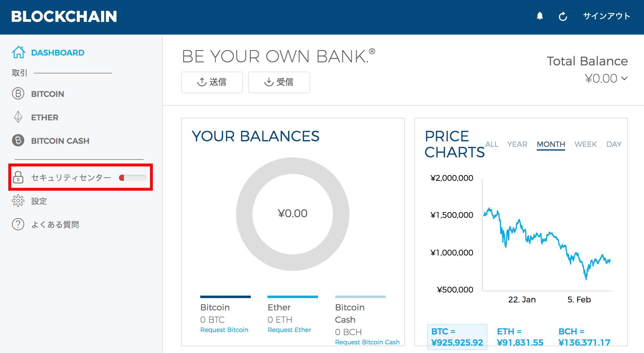This screenshot has width=644, height=353.
Task: Click the security center progress bar
Action: click(133, 178)
